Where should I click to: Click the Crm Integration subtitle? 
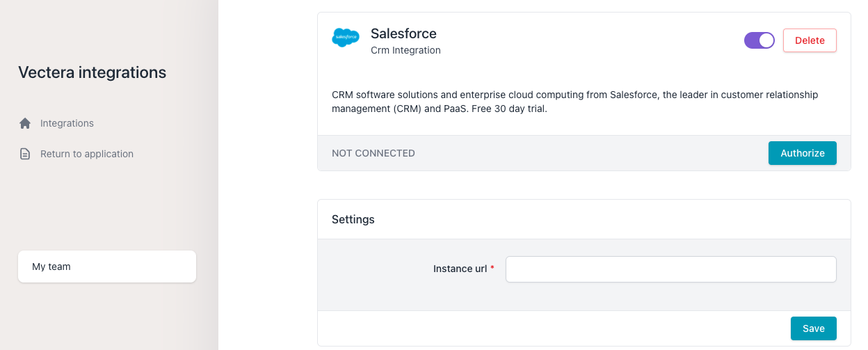[405, 50]
